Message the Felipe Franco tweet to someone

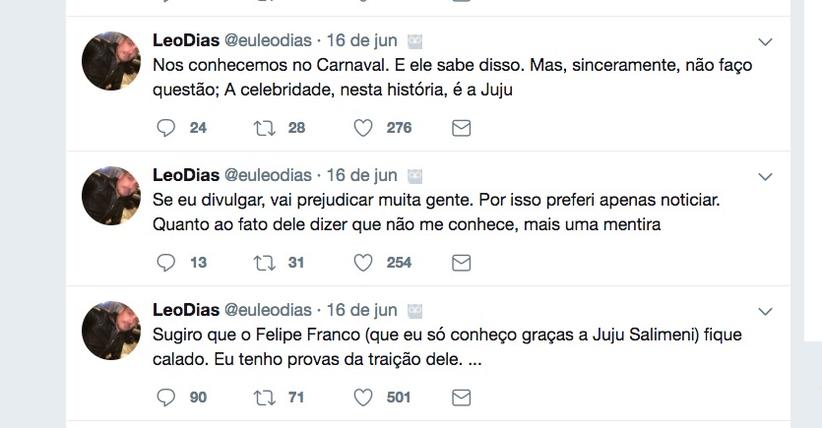pyautogui.click(x=461, y=397)
